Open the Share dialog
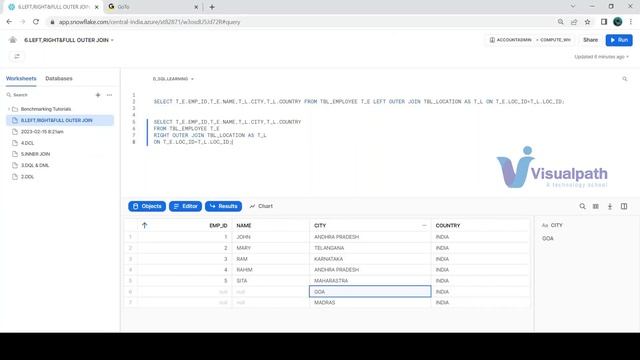The height and width of the screenshot is (360, 640). pyautogui.click(x=590, y=40)
